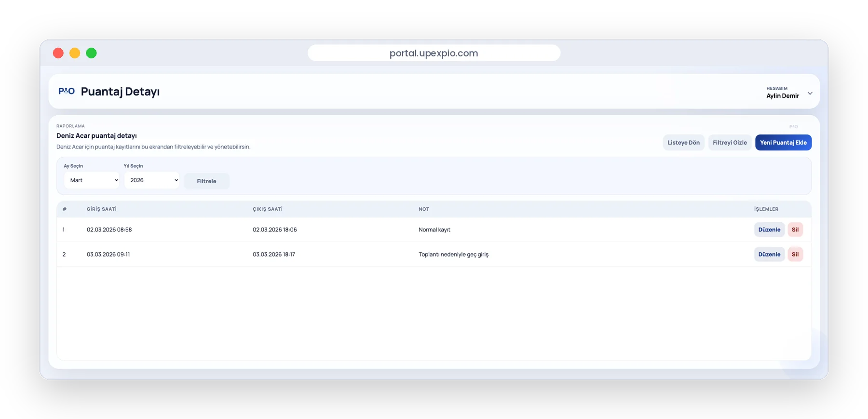Hide filters using Filtreyi Gizle
This screenshot has height=419, width=868.
pyautogui.click(x=730, y=143)
